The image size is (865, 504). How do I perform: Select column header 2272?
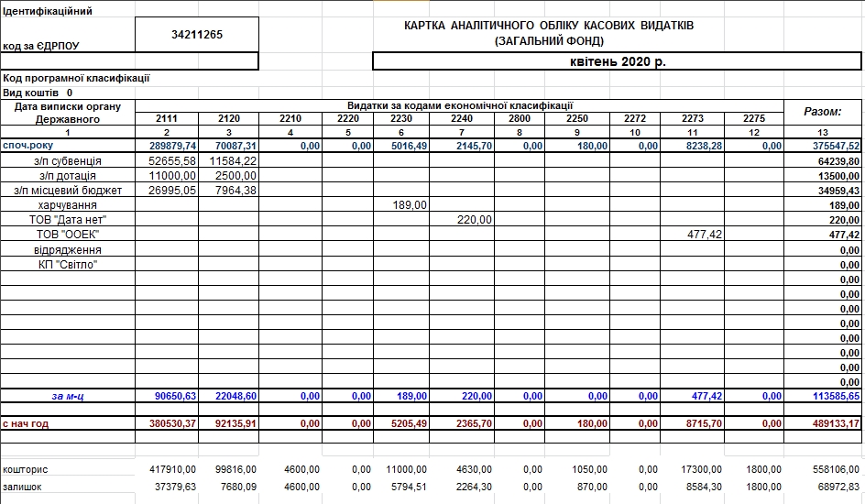tap(635, 118)
